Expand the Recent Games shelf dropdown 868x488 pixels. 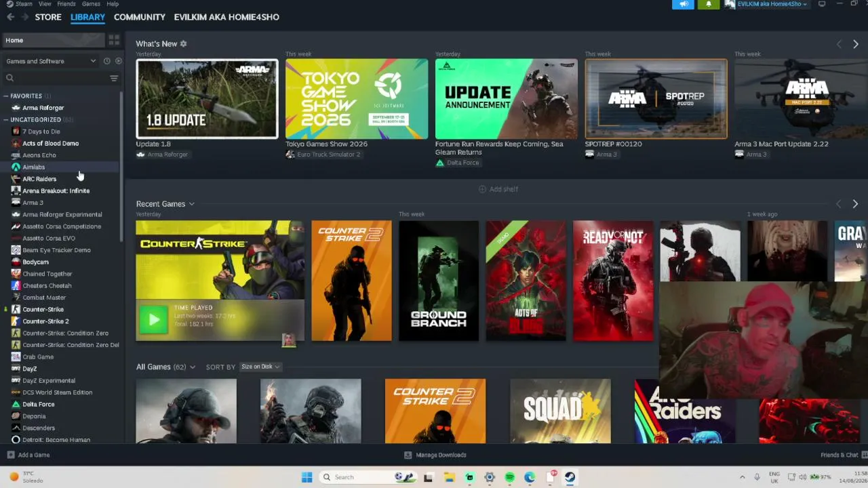(x=191, y=204)
